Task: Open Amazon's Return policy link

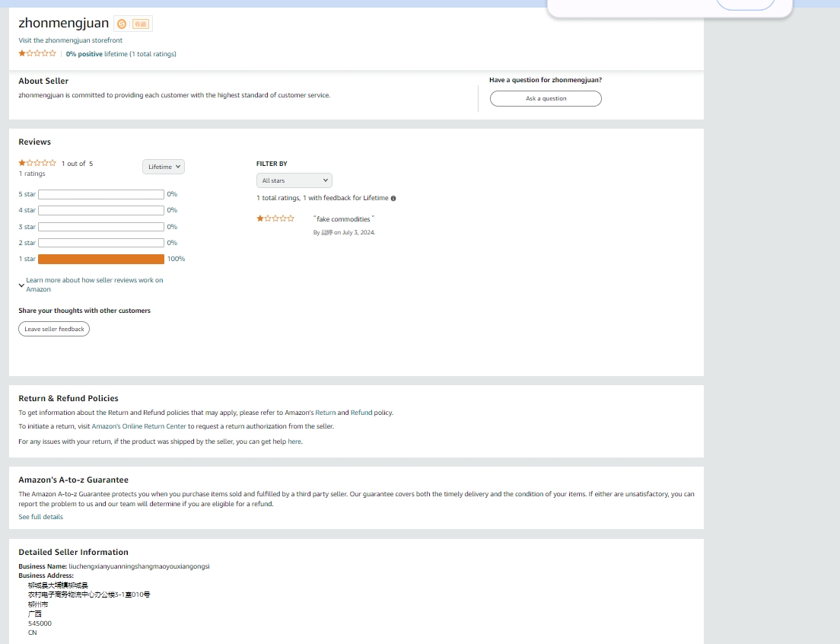Action: coord(325,413)
